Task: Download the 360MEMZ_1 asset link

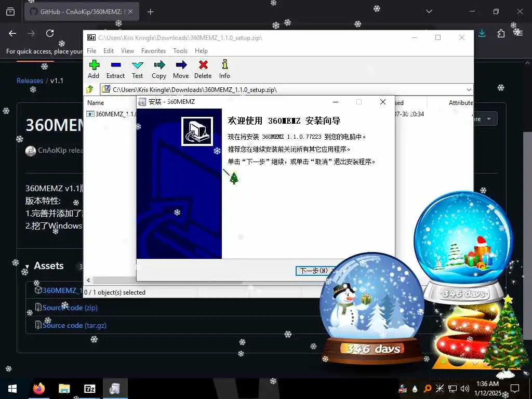Action: point(62,290)
